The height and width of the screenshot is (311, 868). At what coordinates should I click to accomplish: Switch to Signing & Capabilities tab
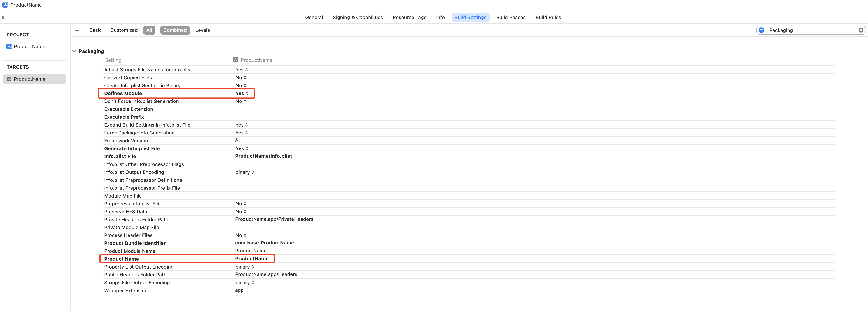pyautogui.click(x=358, y=18)
